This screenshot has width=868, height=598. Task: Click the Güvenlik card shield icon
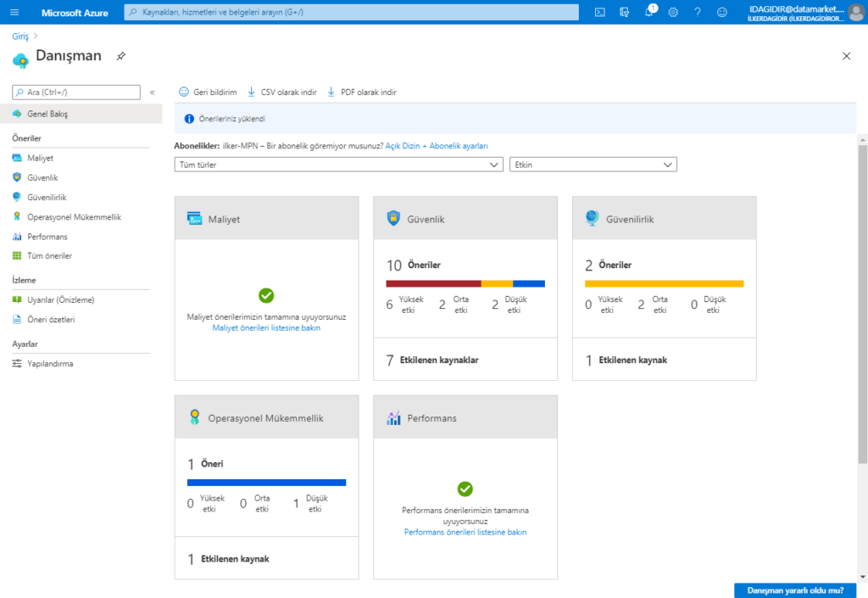point(393,218)
